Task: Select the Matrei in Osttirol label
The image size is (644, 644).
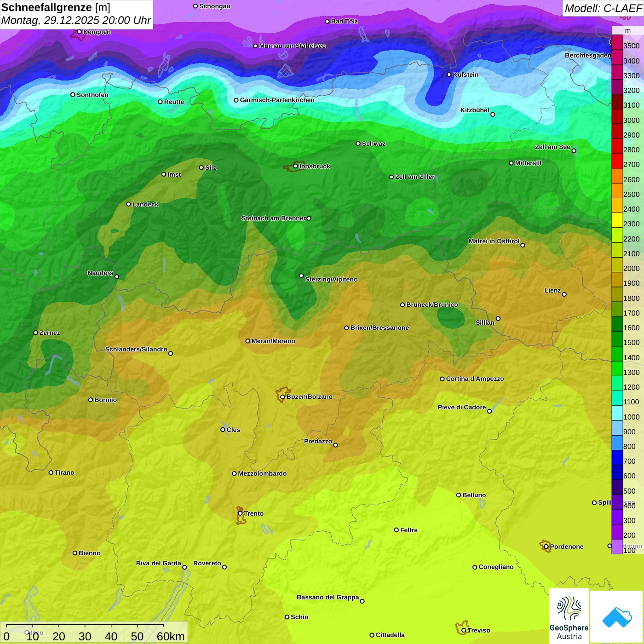Action: pos(494,241)
